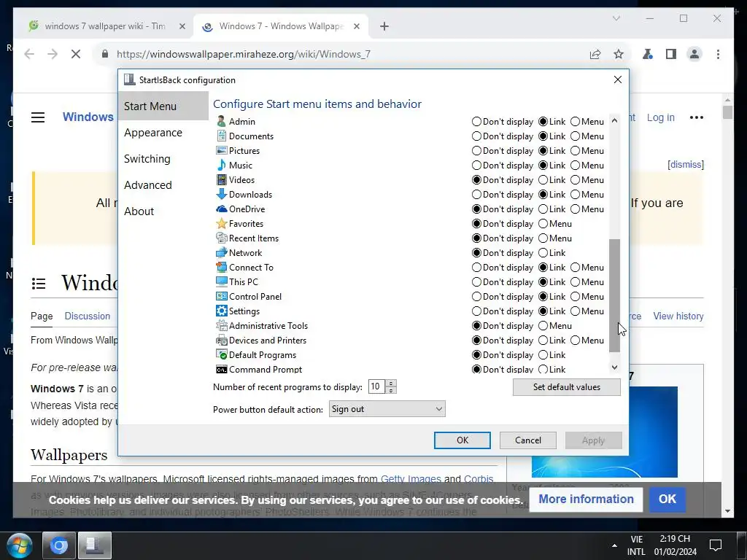Set Control Panel to Don't display

point(476,297)
